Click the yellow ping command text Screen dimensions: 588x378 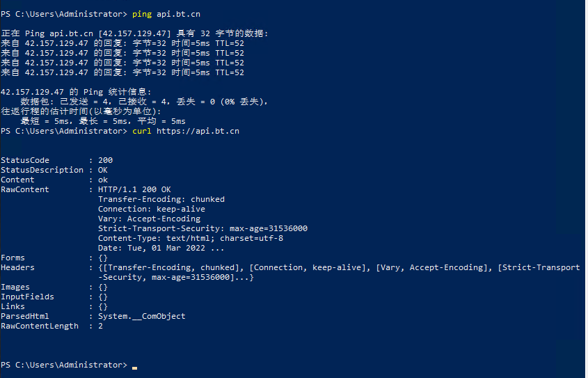(x=142, y=14)
